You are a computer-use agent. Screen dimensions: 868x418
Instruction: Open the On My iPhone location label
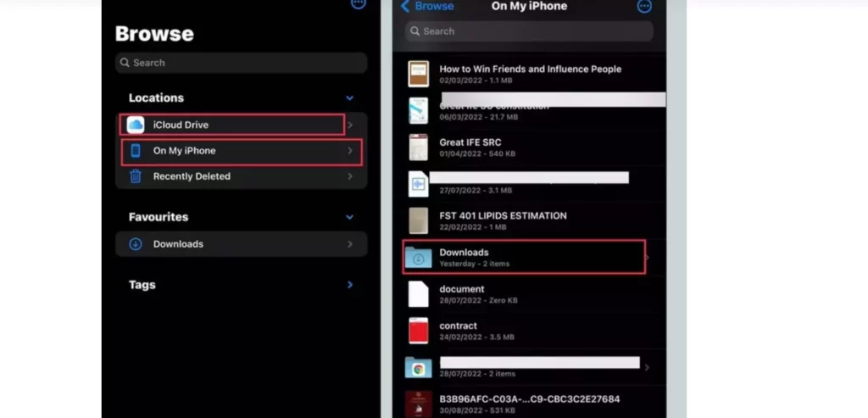tap(184, 151)
